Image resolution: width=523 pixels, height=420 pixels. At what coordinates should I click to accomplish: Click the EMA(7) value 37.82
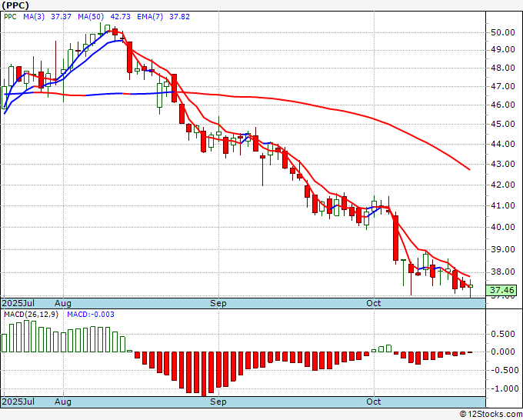(179, 17)
